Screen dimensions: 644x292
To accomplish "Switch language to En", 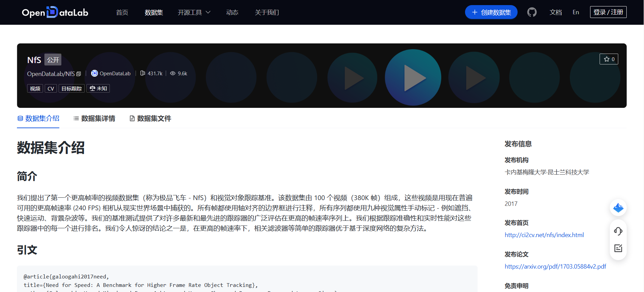I will pos(576,12).
